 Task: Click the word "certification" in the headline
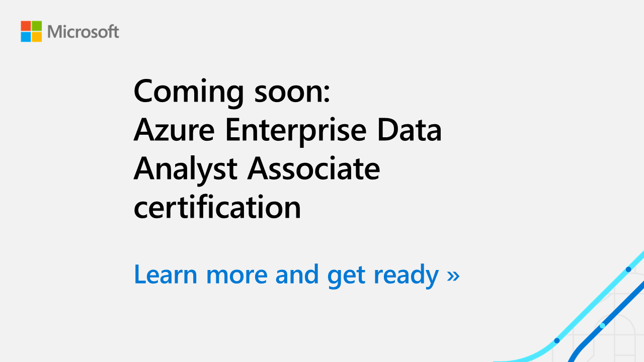217,207
